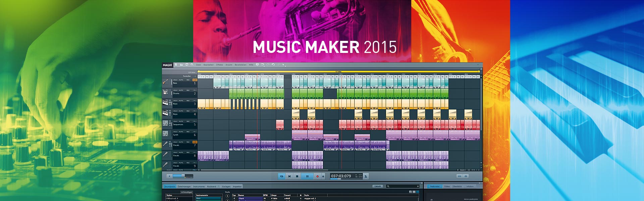Switch to the Inspektor tab

tap(237, 186)
